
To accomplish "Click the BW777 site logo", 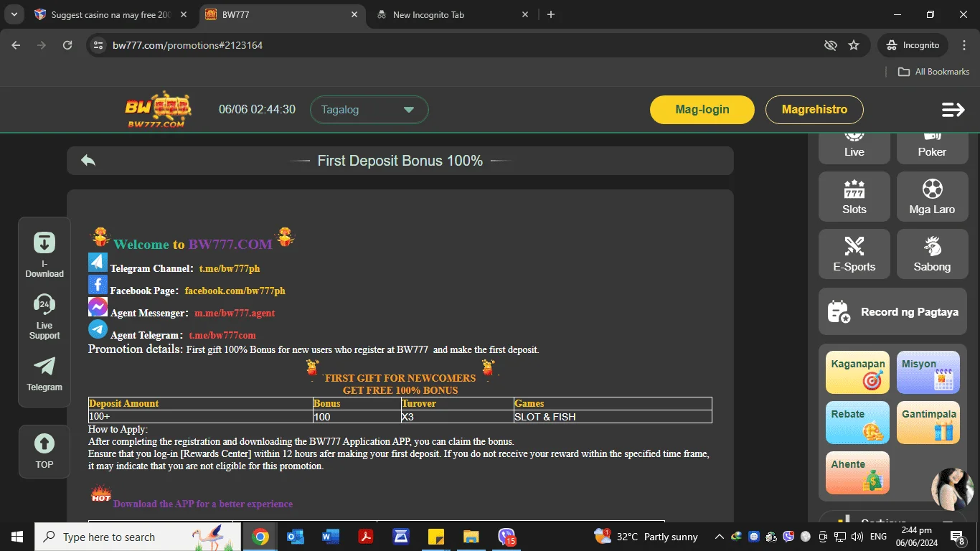I will 159,110.
